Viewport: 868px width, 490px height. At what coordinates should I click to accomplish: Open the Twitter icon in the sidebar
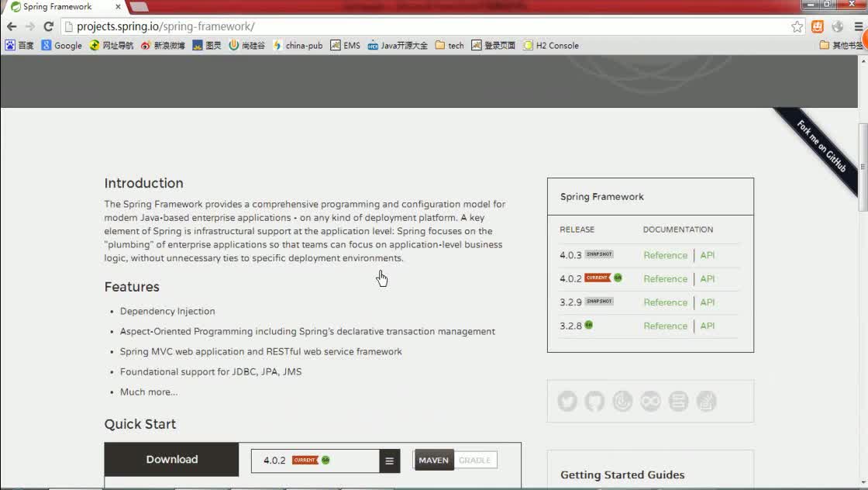pos(567,402)
